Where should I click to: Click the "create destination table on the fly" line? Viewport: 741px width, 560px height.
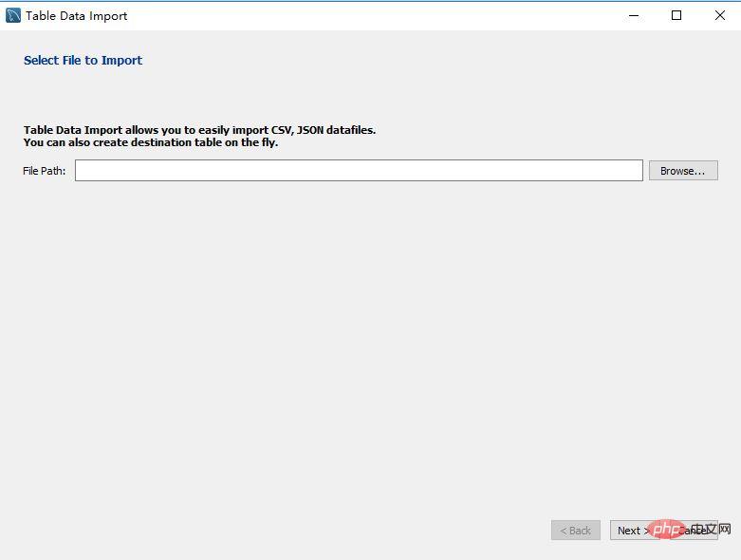[185, 142]
